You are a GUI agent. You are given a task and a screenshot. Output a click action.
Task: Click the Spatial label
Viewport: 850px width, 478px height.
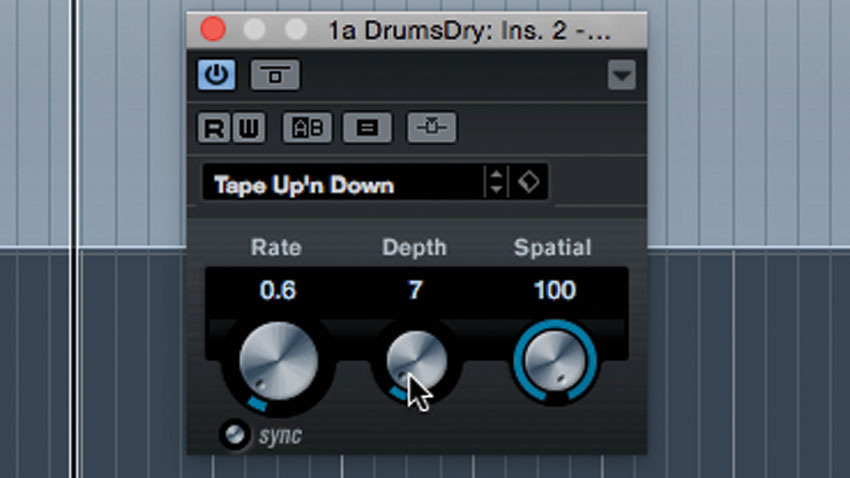[x=552, y=248]
